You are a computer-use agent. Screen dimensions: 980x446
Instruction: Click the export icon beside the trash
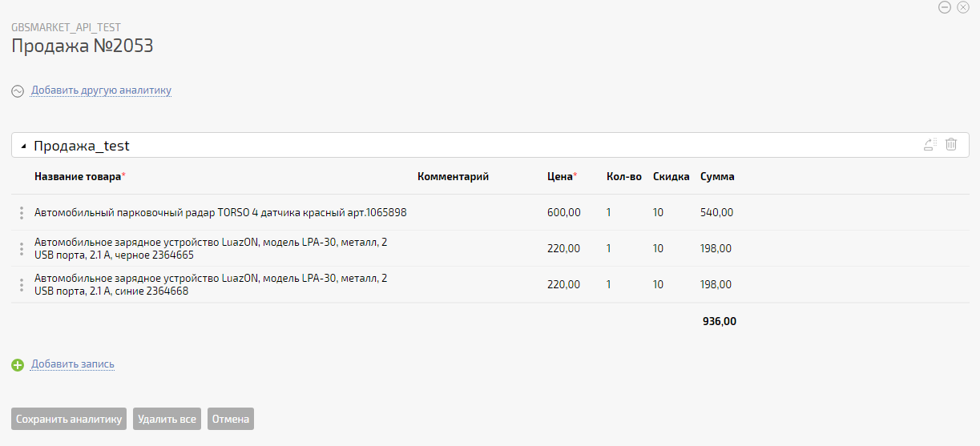pyautogui.click(x=930, y=145)
